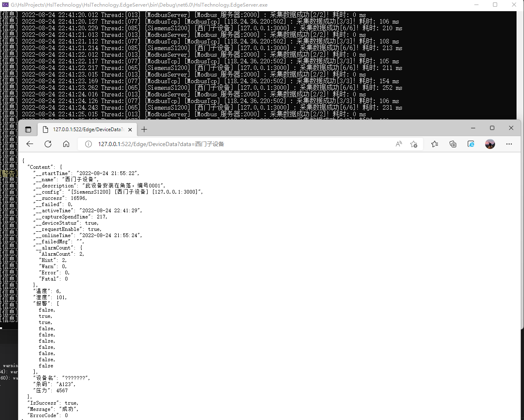
Task: Open a new browser tab
Action: coord(144,130)
